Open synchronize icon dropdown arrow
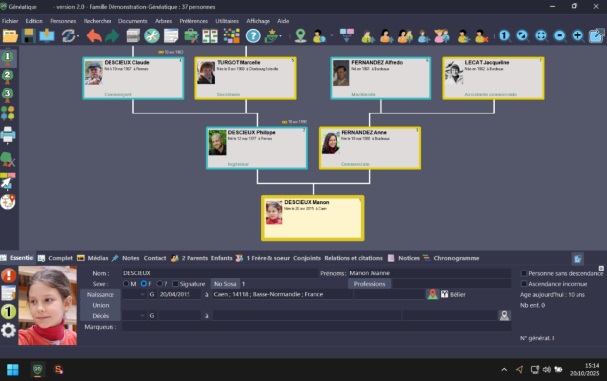The image size is (607, 381). (78, 36)
